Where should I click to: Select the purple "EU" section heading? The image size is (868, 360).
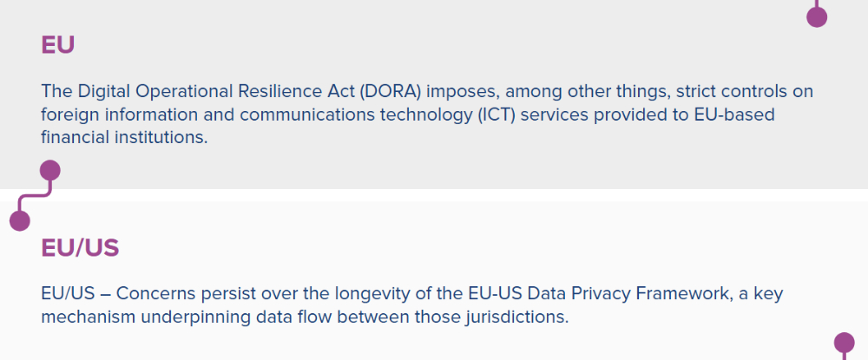[58, 44]
